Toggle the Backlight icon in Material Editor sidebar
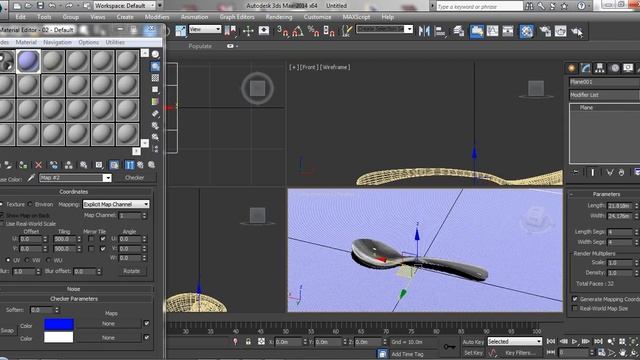 [156, 66]
